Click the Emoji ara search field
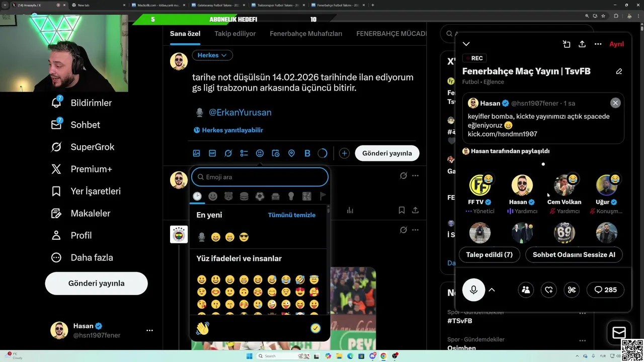This screenshot has width=644, height=362. [260, 177]
